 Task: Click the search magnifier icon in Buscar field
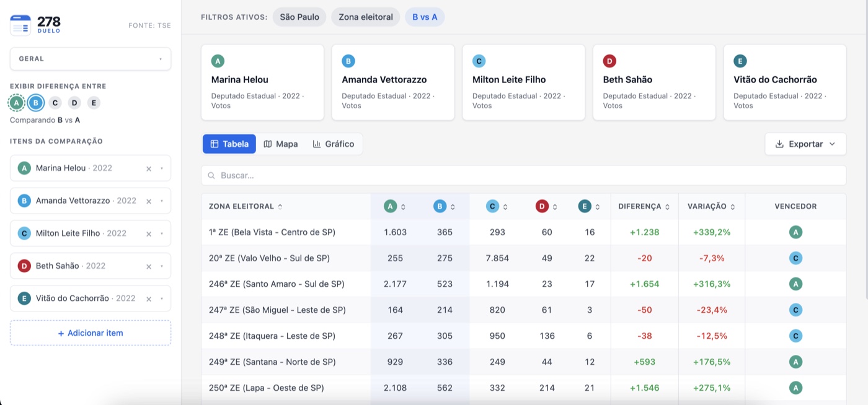(x=212, y=175)
